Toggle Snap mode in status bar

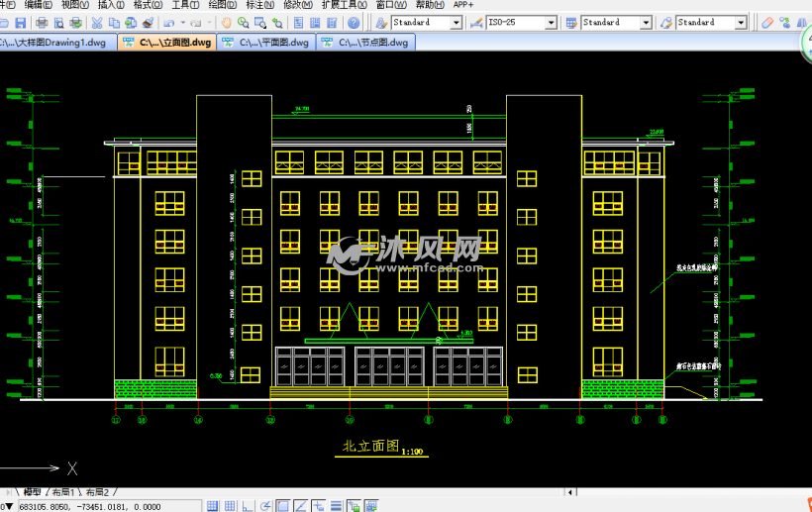(213, 506)
